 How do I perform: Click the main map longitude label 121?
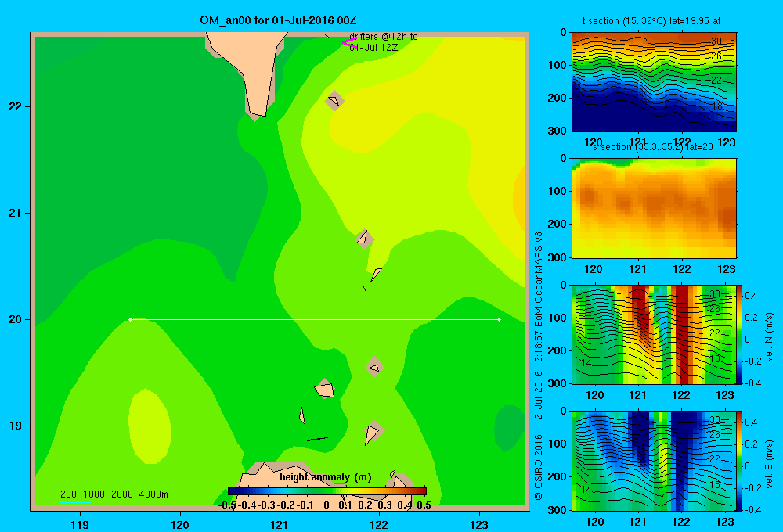(280, 524)
